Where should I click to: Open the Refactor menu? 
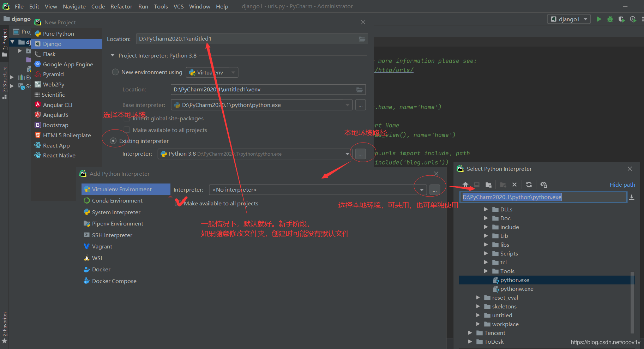(x=121, y=6)
